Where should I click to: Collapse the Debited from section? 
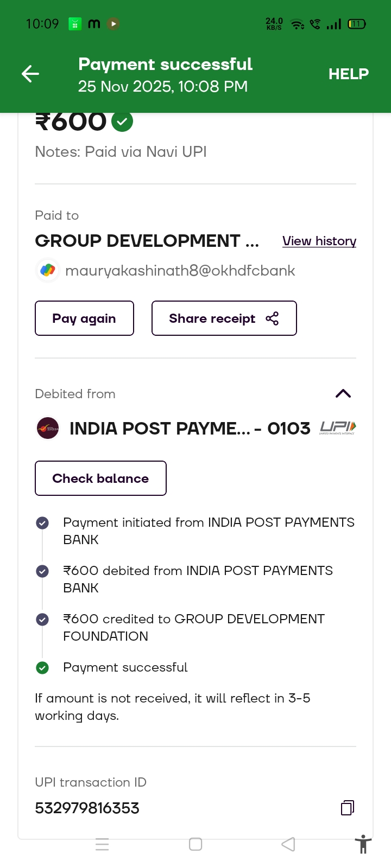343,394
